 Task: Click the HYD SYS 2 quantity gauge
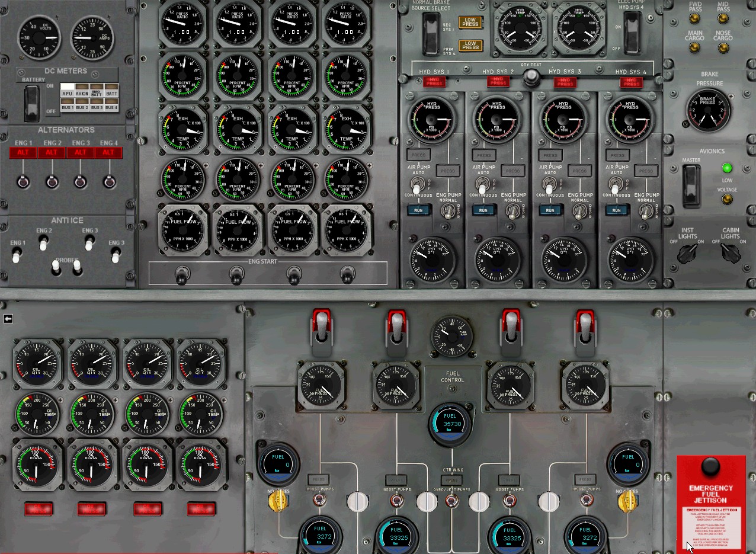[x=498, y=258]
